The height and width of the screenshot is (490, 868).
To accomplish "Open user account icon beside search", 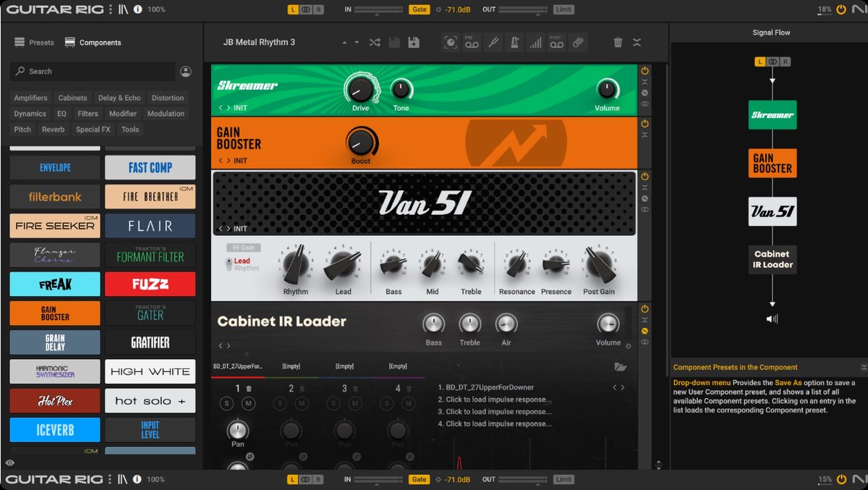I will 186,71.
